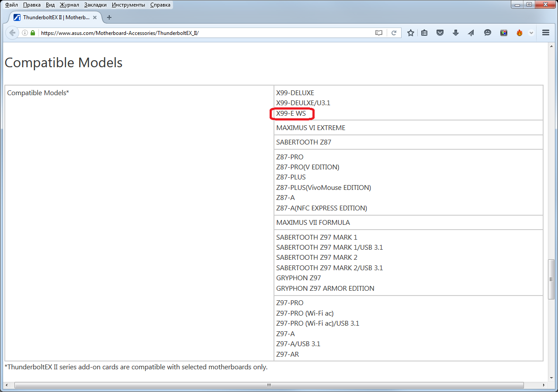Image resolution: width=558 pixels, height=392 pixels.
Task: Click Z97-A entry
Action: [x=285, y=334]
